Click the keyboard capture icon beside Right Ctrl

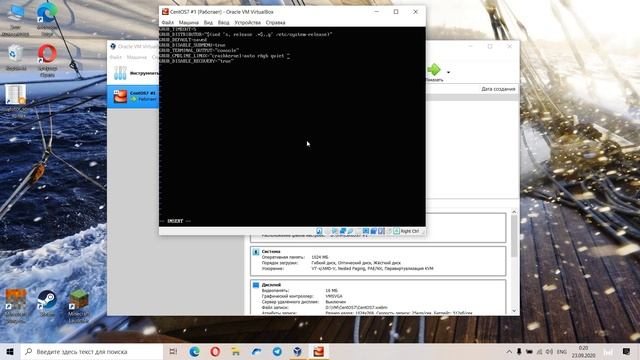pos(396,231)
